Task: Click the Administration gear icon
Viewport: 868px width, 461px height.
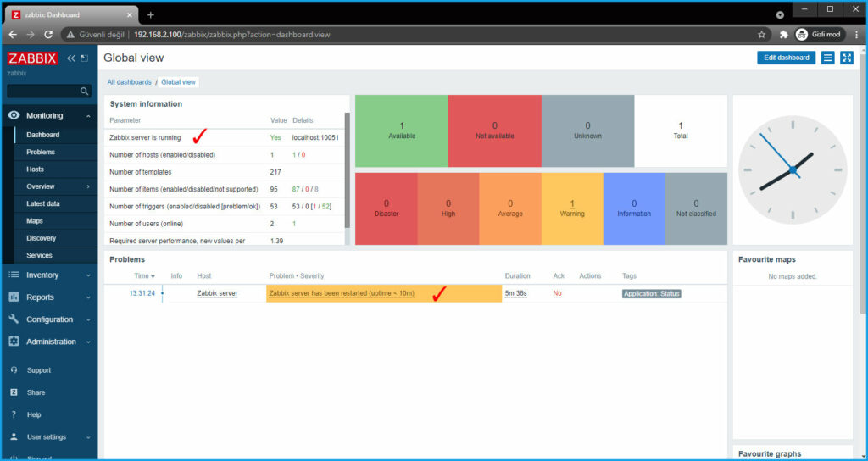Action: point(14,342)
